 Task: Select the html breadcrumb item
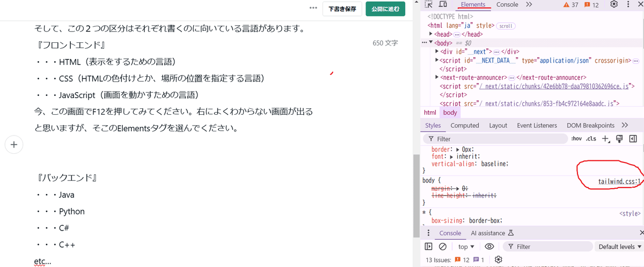pyautogui.click(x=430, y=113)
